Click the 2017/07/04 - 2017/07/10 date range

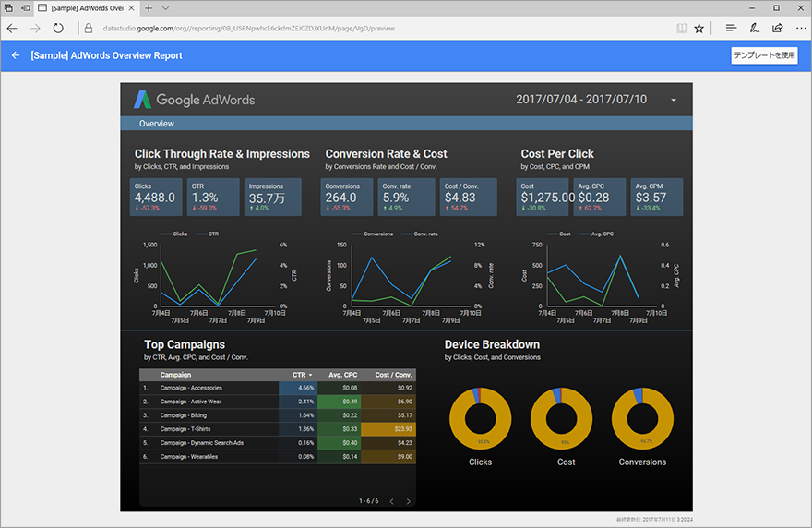point(581,100)
